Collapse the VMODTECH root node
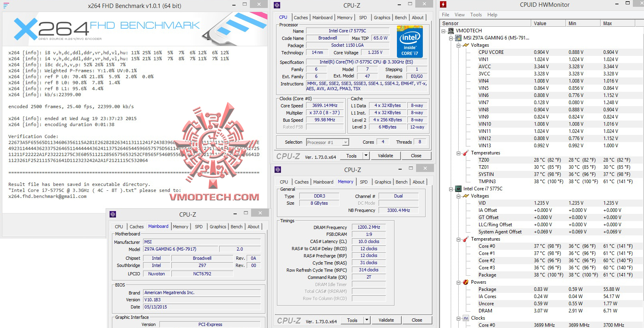 444,31
